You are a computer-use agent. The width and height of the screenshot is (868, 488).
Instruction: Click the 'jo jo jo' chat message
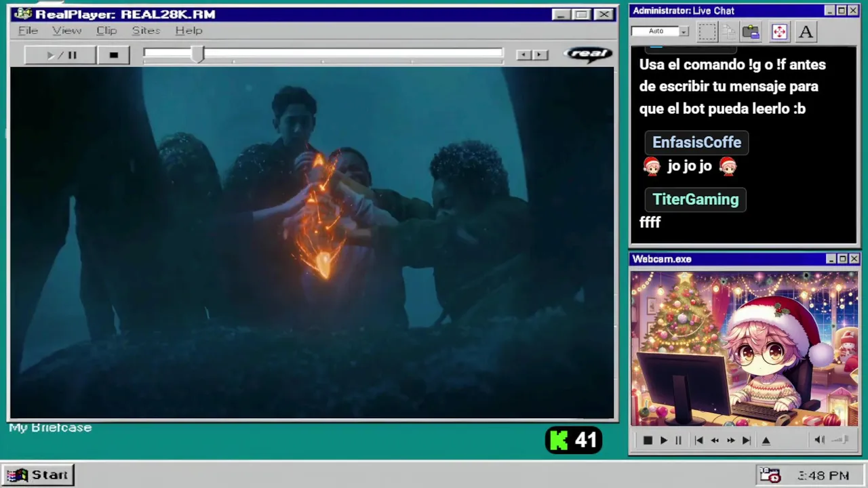690,166
